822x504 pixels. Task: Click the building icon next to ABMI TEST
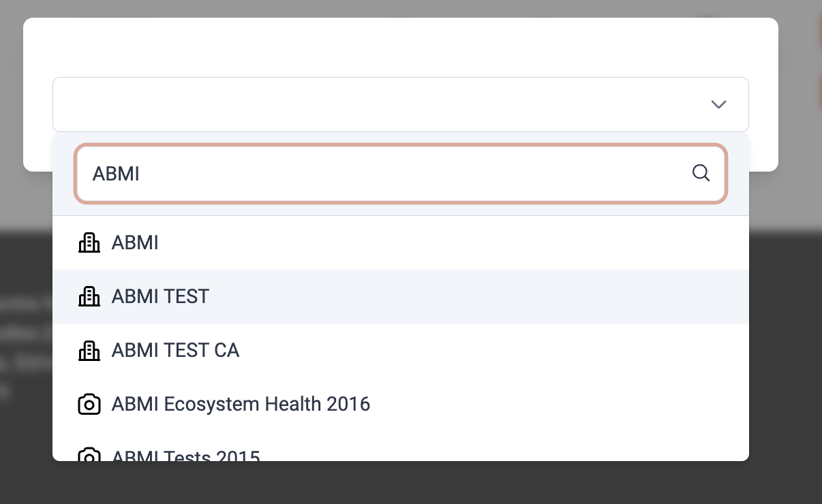(x=89, y=296)
